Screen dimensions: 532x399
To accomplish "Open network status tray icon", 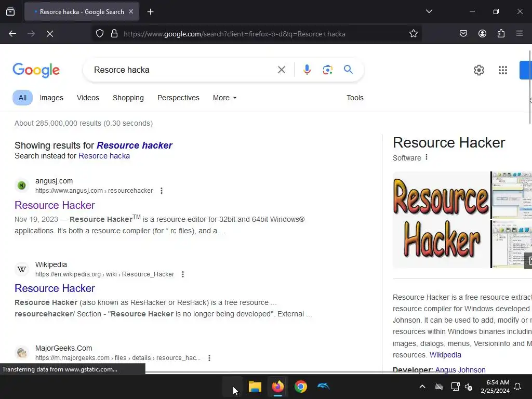I will click(x=455, y=387).
